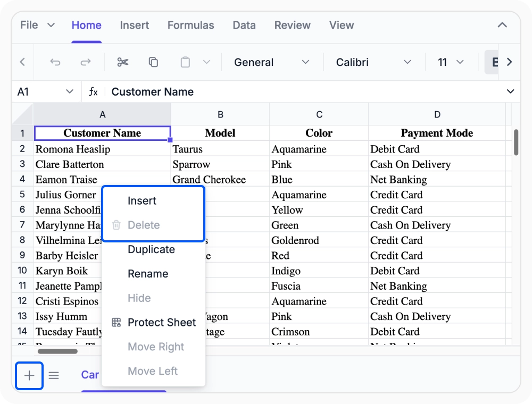Choose Rename from the context menu

click(x=153, y=274)
